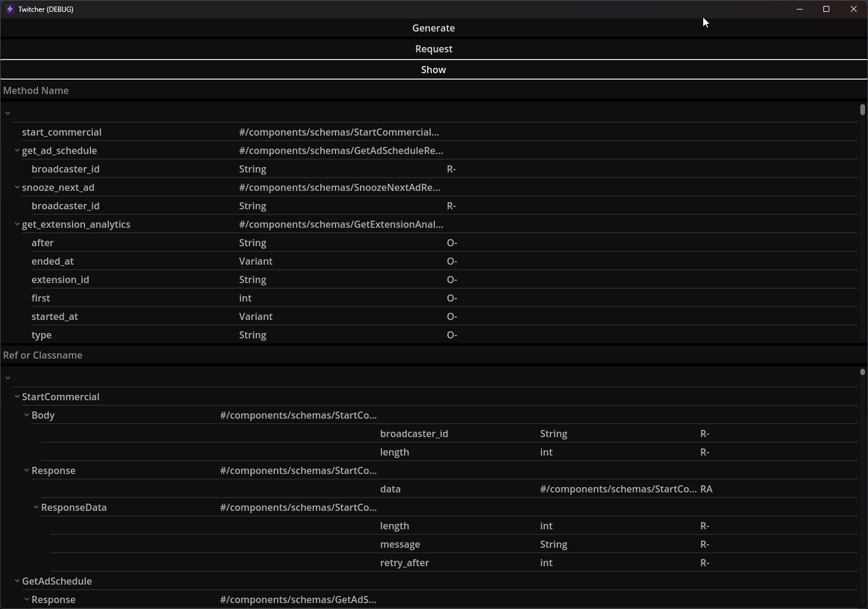Select the start_commercial method row
This screenshot has width=868, height=609.
pos(62,132)
